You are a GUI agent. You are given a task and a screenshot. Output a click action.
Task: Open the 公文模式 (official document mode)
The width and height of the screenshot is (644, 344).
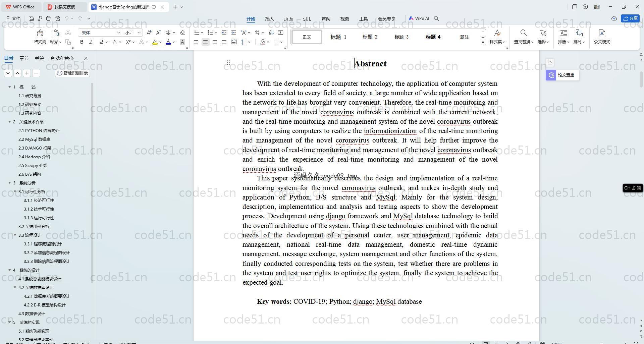pyautogui.click(x=602, y=37)
